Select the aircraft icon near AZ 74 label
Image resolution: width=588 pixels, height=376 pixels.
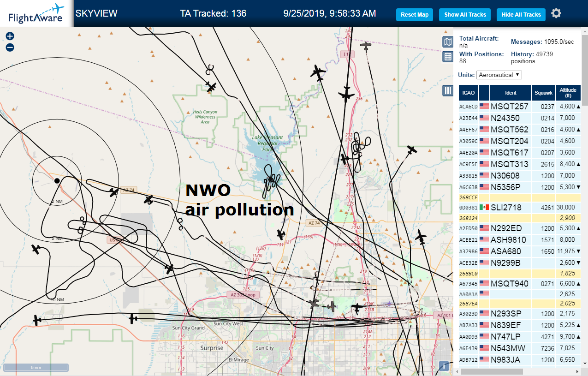point(114,192)
